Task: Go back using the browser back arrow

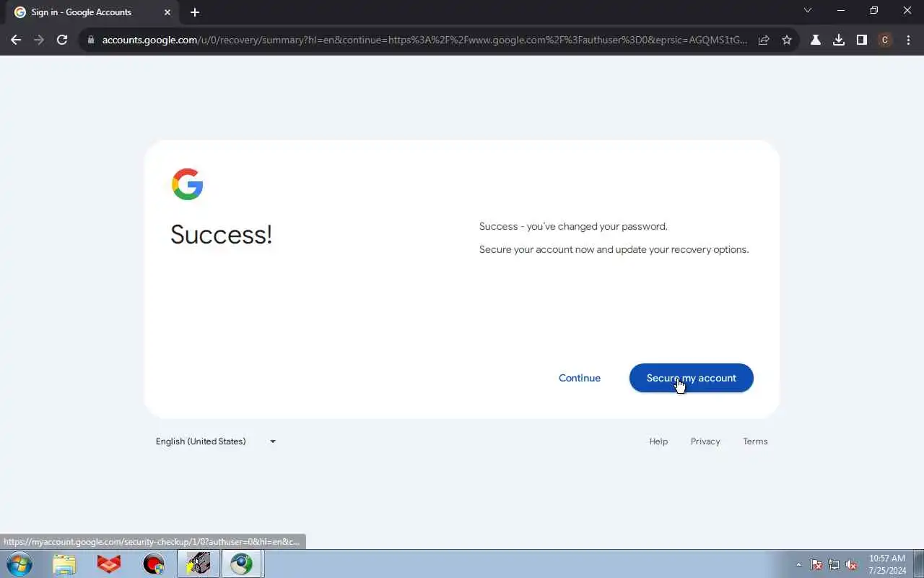Action: 16,40
